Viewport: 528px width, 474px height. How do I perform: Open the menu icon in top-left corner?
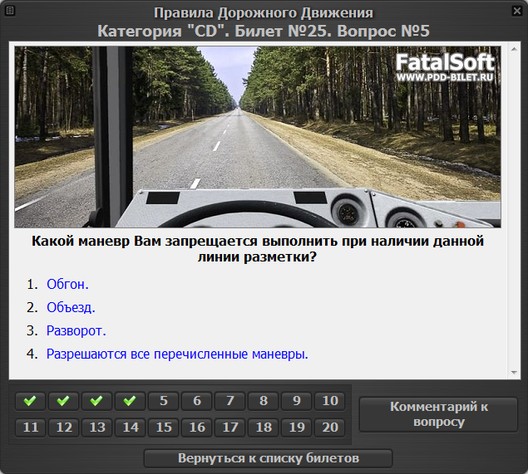[x=10, y=11]
